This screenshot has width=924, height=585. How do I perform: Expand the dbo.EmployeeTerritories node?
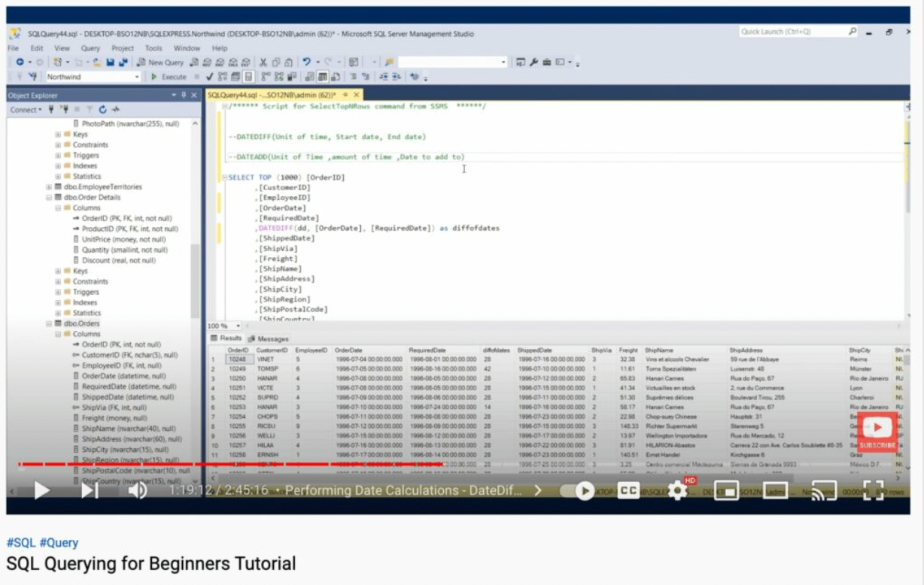[49, 186]
